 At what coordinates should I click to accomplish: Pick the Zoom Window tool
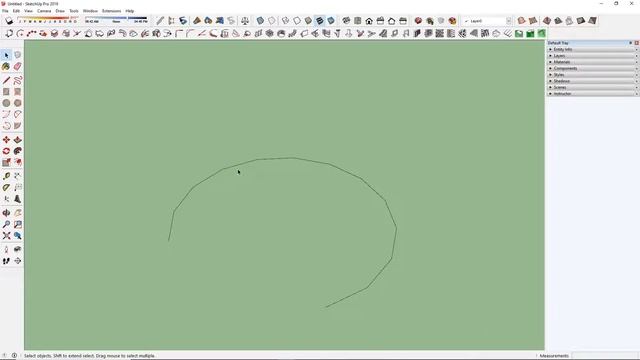[x=18, y=224]
